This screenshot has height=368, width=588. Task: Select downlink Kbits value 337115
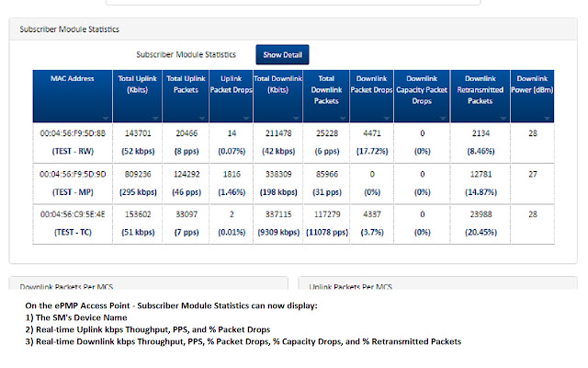[278, 214]
